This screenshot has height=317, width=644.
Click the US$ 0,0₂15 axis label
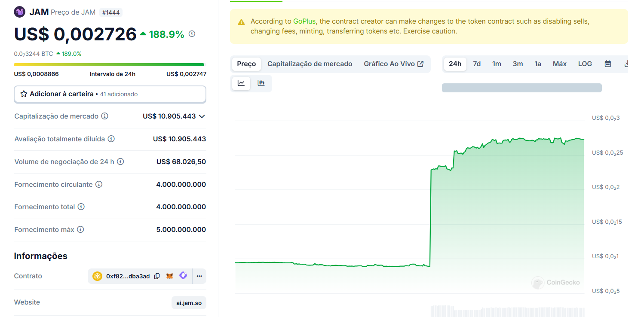tap(607, 222)
